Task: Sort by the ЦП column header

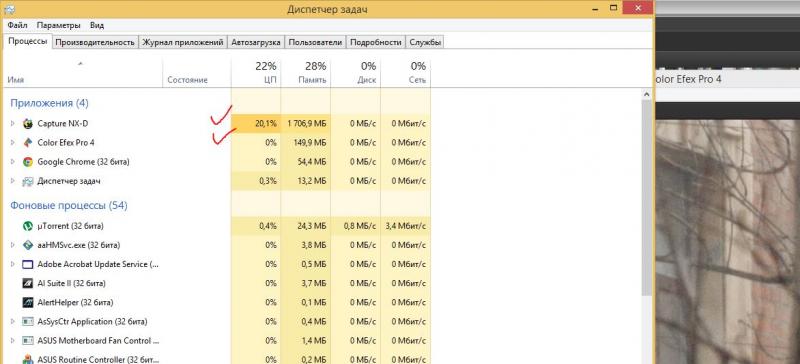Action: pyautogui.click(x=256, y=72)
